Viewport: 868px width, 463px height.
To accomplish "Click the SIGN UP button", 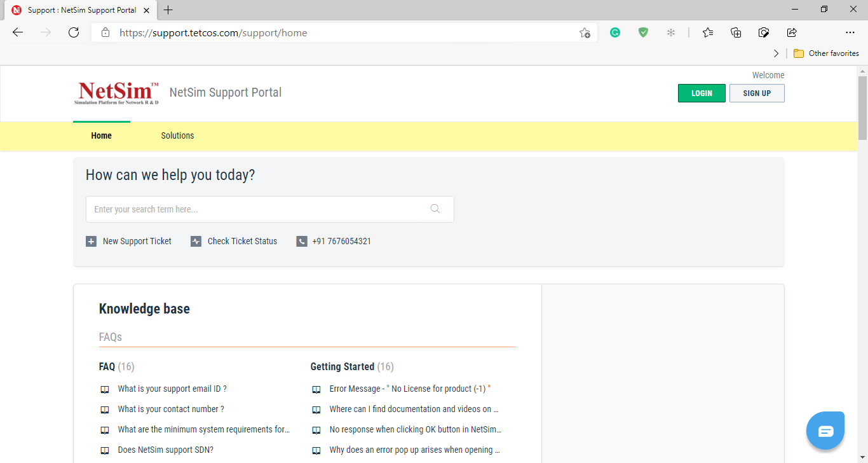I will click(x=757, y=93).
